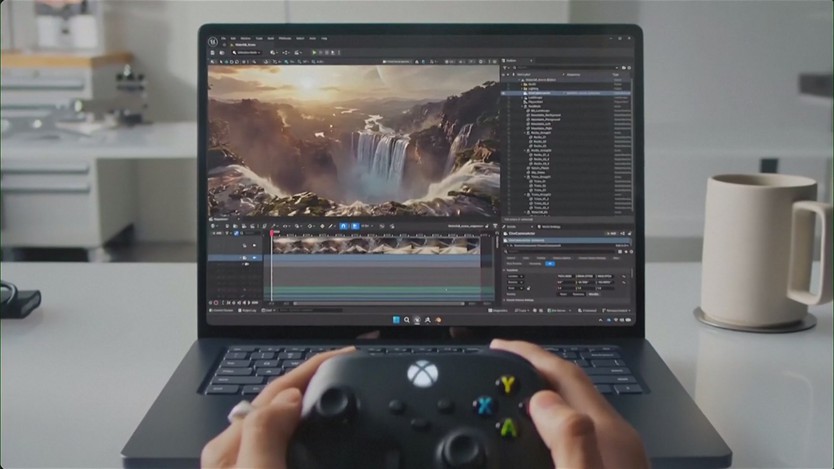This screenshot has width=834, height=469.
Task: Open the Selection Mode dropdown
Action: point(247,53)
